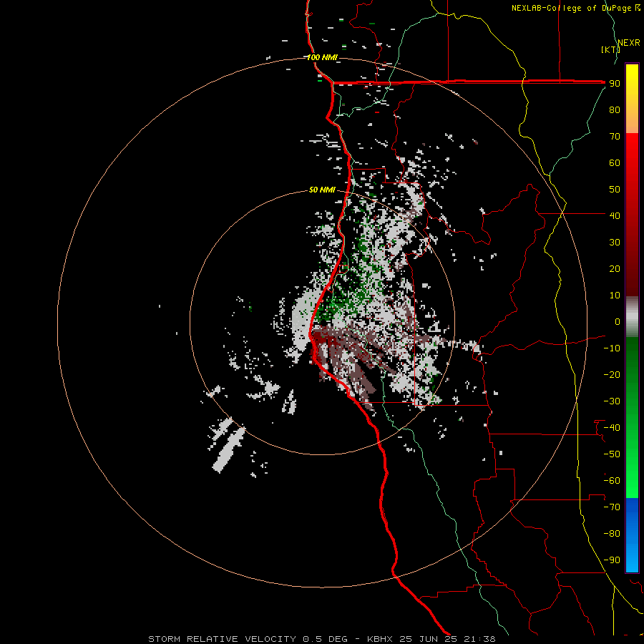Image resolution: width=644 pixels, height=644 pixels.
Task: Click the "100 NMI" range ring label
Action: (322, 57)
